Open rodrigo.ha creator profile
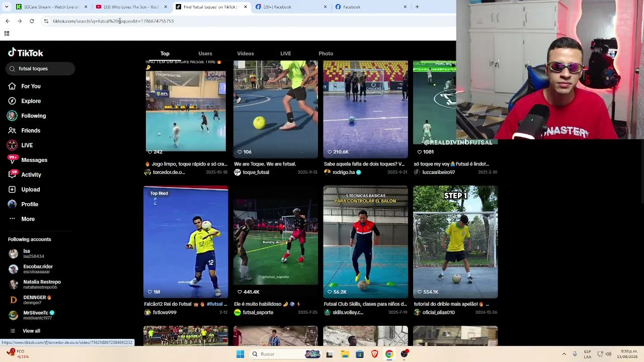 pos(344,172)
